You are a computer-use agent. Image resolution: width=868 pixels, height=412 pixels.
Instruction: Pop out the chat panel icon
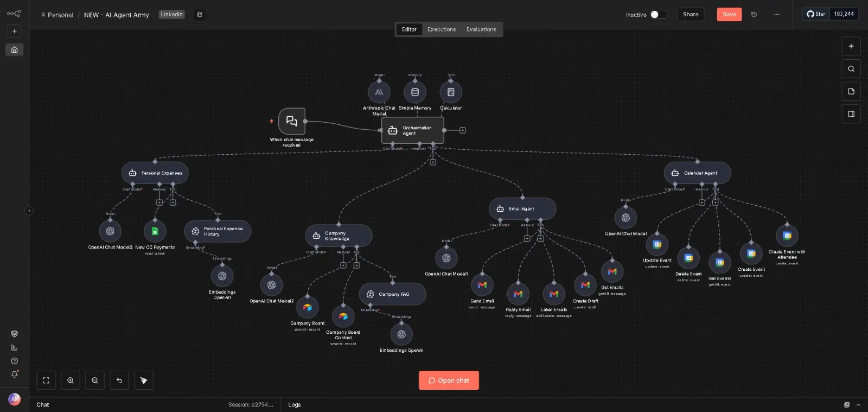[x=847, y=405]
